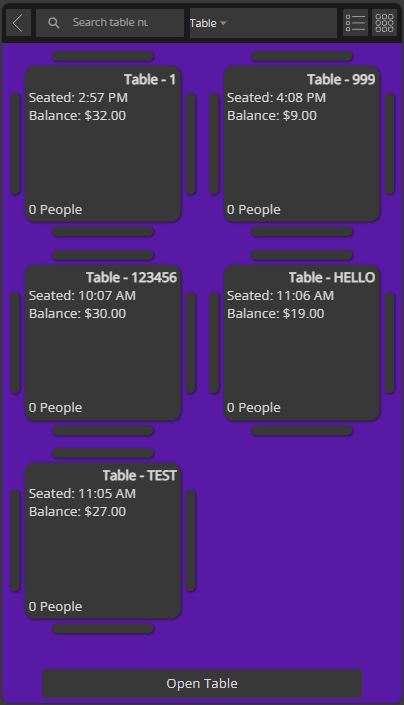This screenshot has width=404, height=705.
Task: Select the Table - 999 card
Action: click(x=302, y=144)
